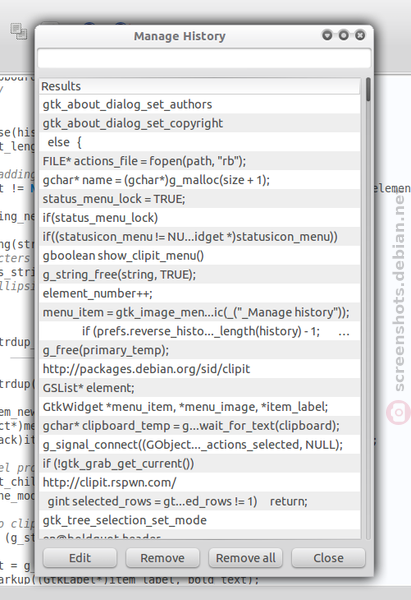Minimize the Manage History dialog
411x600 pixels.
point(327,36)
